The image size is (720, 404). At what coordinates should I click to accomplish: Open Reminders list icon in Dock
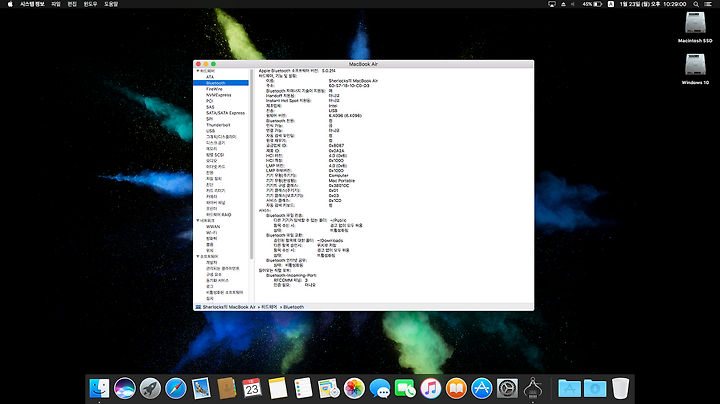[303, 388]
